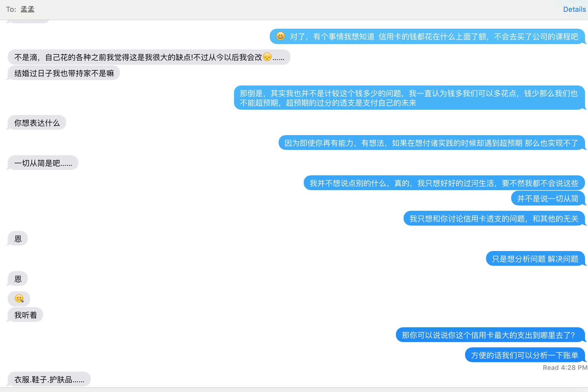Click the disappointed face emoji in reply
Screen dimensions: 588x392
coord(267,57)
